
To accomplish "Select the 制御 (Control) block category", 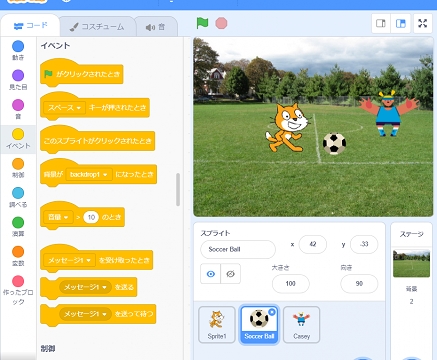I will [18, 168].
